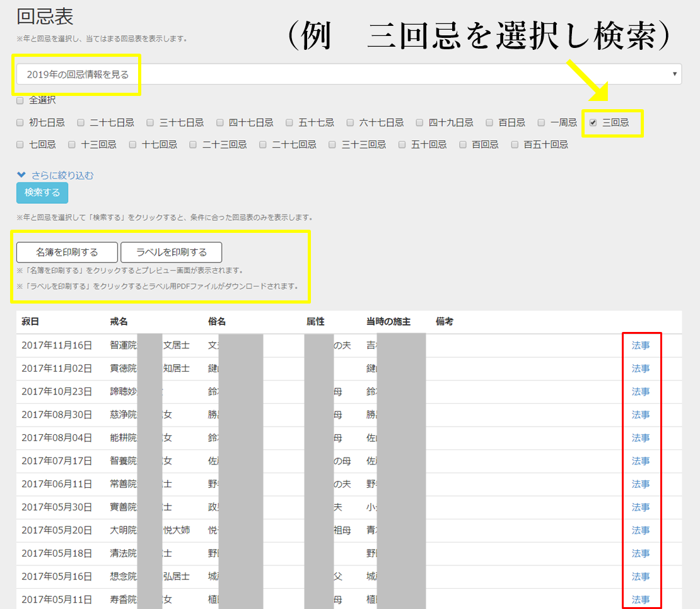Open 法事 link for the 2017年08月30日 row
Screen dimensions: 700x609
click(x=641, y=415)
